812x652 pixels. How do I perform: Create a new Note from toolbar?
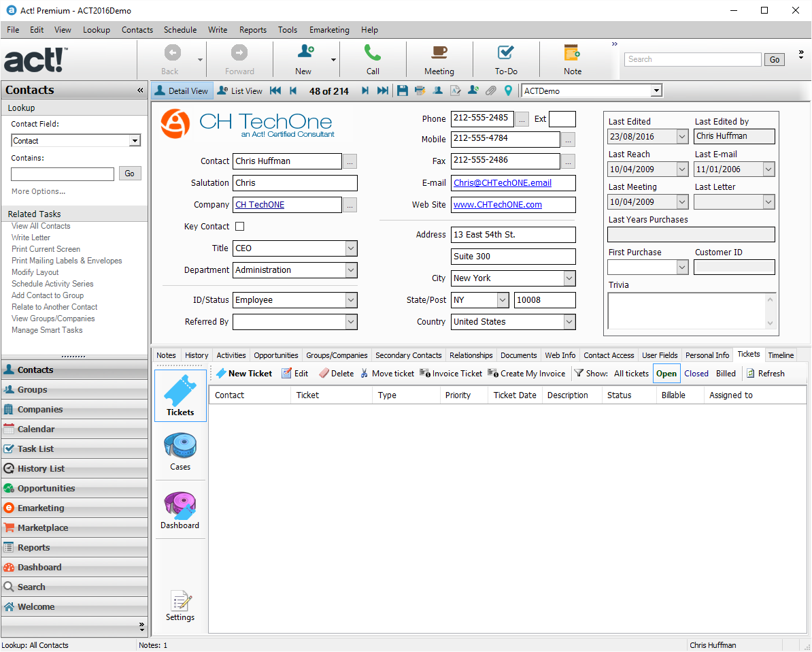572,54
